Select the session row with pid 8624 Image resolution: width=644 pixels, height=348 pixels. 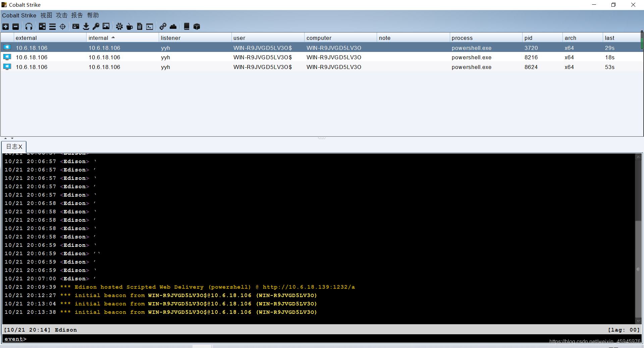tap(320, 67)
